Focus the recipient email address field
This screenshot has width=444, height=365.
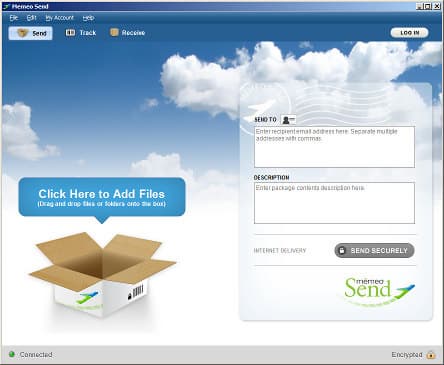(334, 147)
